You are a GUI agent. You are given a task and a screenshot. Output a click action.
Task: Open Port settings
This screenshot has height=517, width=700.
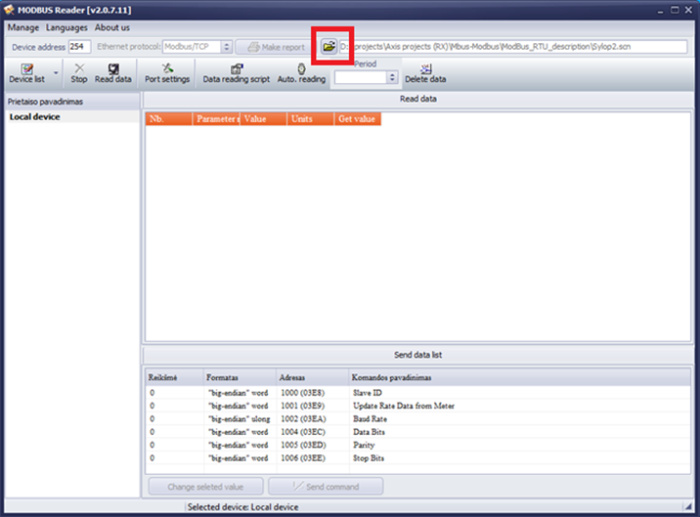coord(167,73)
